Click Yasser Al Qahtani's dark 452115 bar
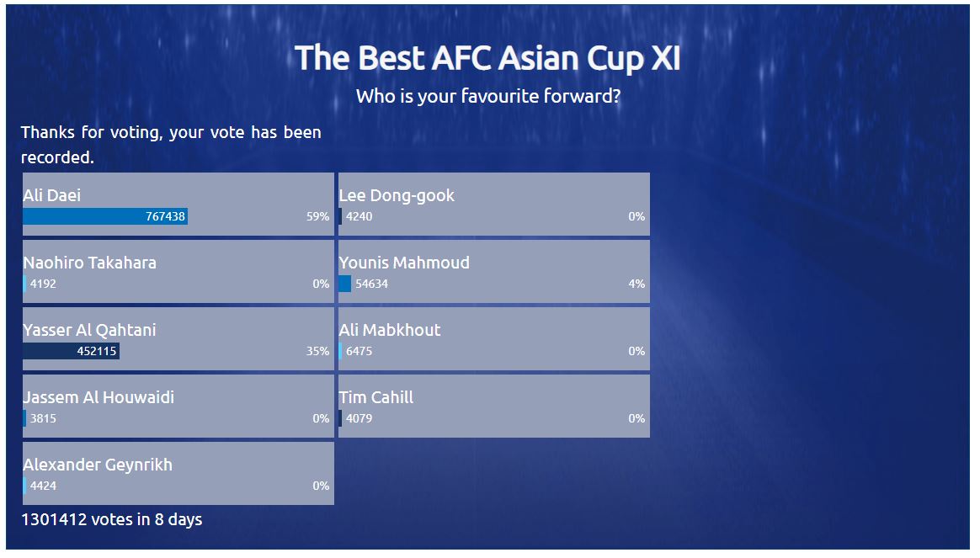 pos(72,351)
